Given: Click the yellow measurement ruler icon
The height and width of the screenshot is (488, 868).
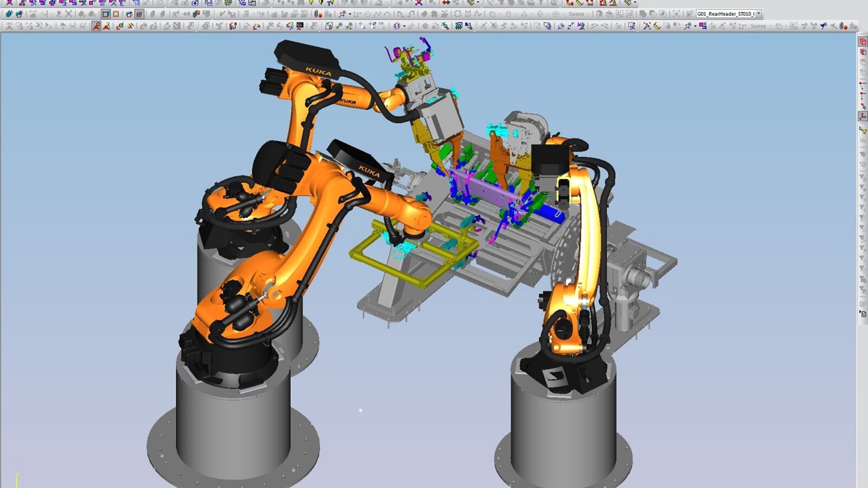Looking at the screenshot, I should pos(657,26).
